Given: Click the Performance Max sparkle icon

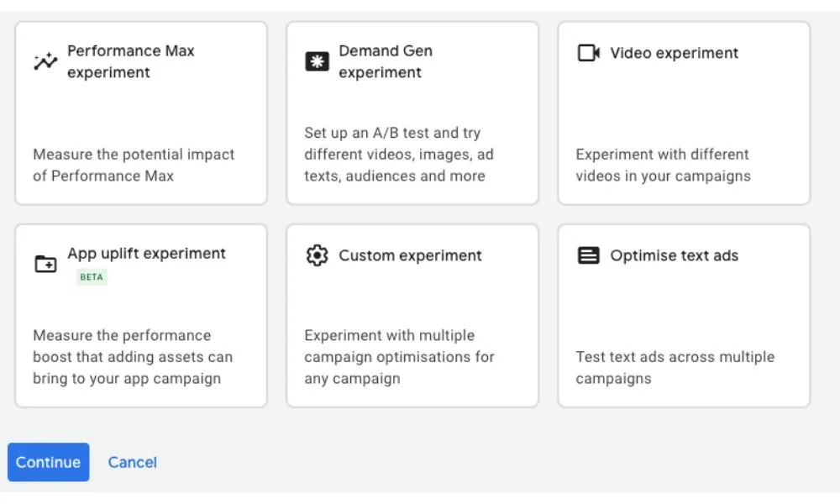Looking at the screenshot, I should point(45,62).
